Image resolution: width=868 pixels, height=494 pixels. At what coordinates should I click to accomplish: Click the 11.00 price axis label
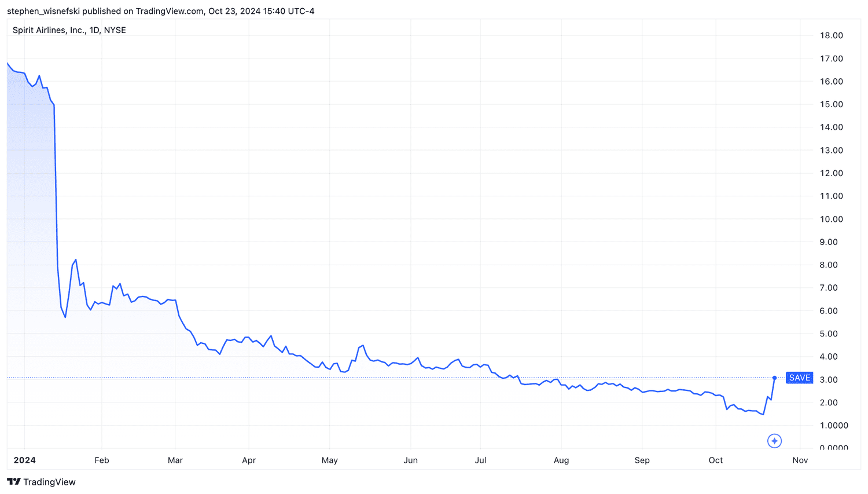(831, 196)
